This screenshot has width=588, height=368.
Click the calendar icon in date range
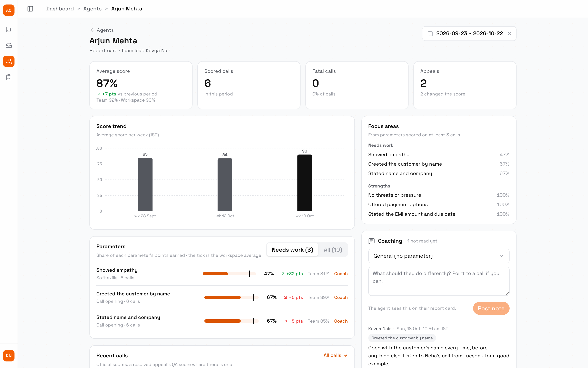[x=430, y=34]
